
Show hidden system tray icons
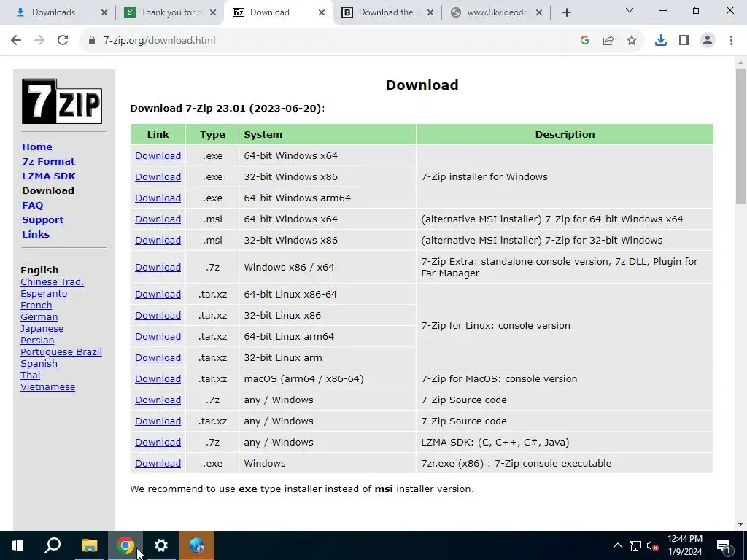pos(617,545)
